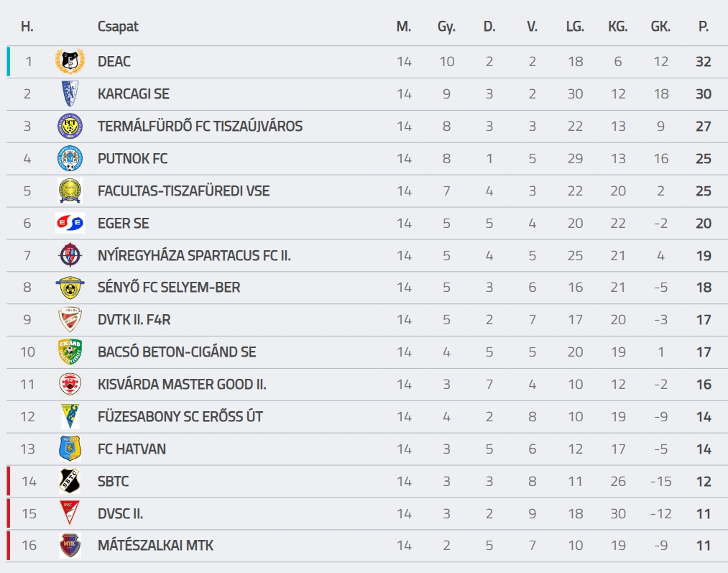Open the SBTC black-and-white badge
The image size is (728, 573).
coord(70,481)
